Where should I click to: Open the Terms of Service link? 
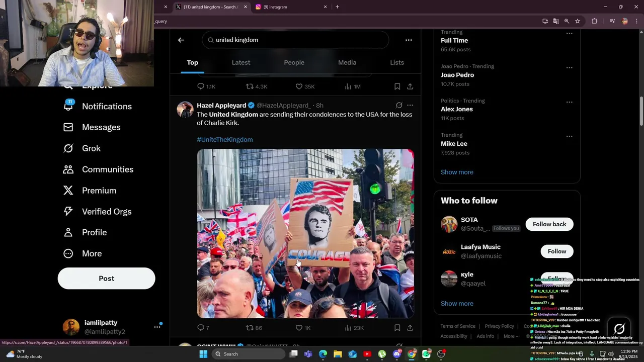click(458, 326)
